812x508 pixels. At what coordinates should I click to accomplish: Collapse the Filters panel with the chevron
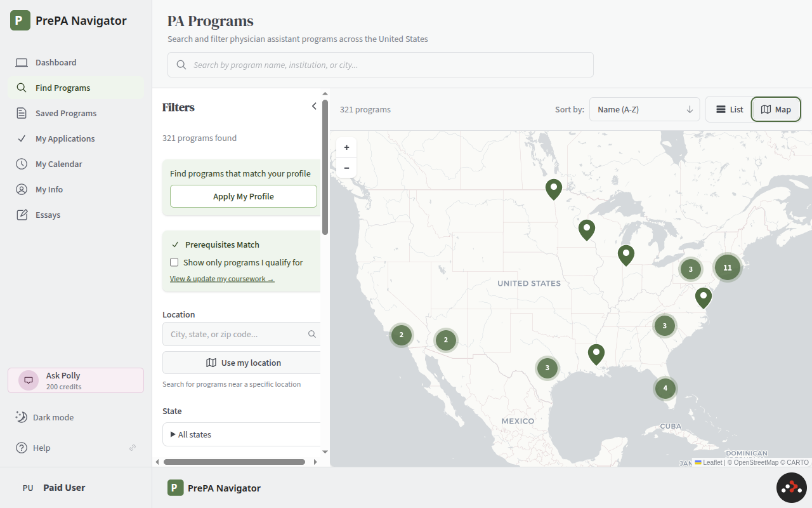point(314,106)
